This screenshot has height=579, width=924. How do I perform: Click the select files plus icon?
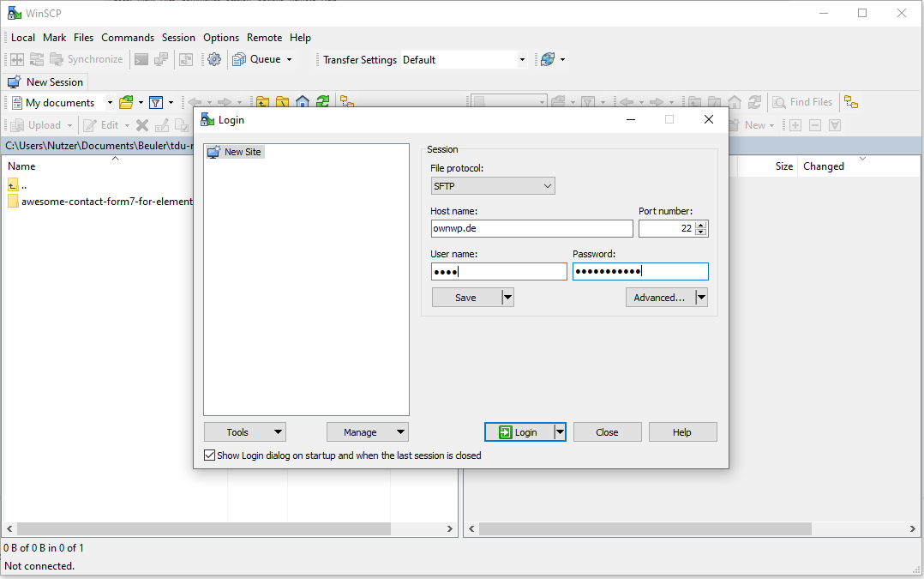pyautogui.click(x=795, y=125)
